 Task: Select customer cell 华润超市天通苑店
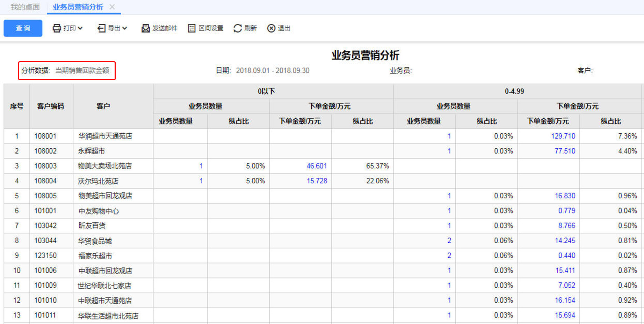(x=105, y=136)
